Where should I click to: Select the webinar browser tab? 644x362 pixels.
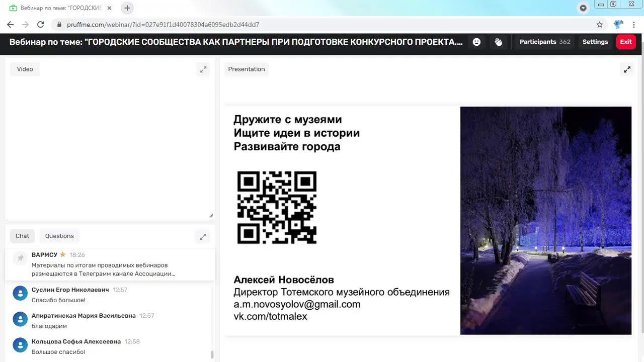(x=60, y=8)
